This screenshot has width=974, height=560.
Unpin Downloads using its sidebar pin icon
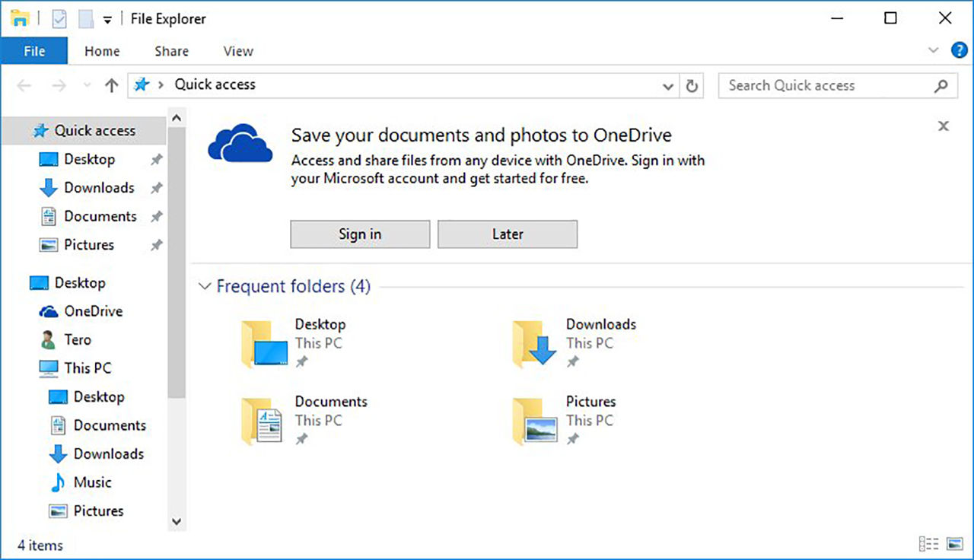pyautogui.click(x=156, y=188)
